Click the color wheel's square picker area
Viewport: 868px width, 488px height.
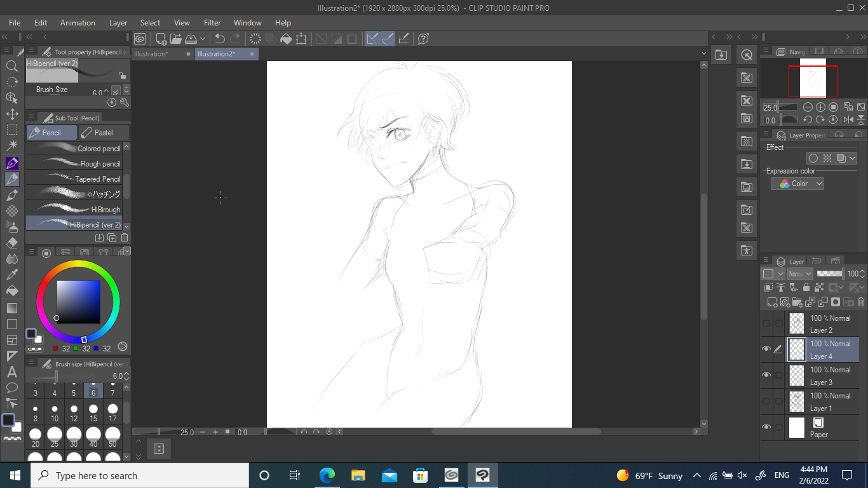tap(78, 302)
